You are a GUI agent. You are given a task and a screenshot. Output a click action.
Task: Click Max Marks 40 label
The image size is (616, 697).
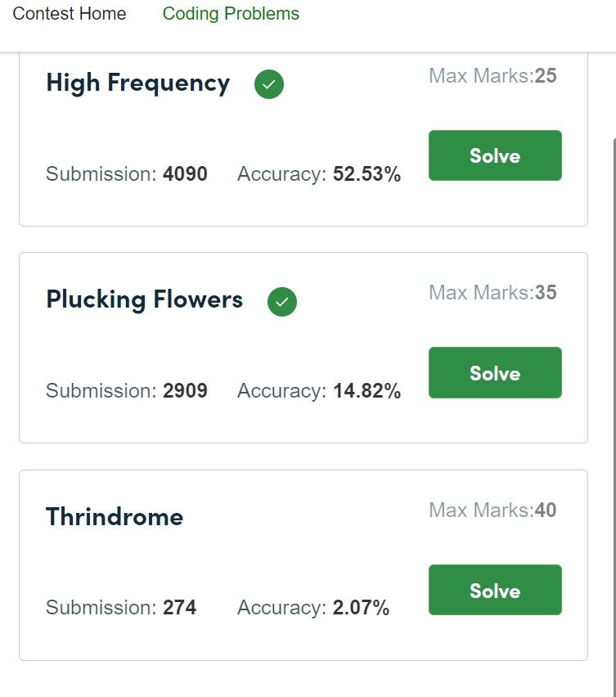(x=492, y=510)
